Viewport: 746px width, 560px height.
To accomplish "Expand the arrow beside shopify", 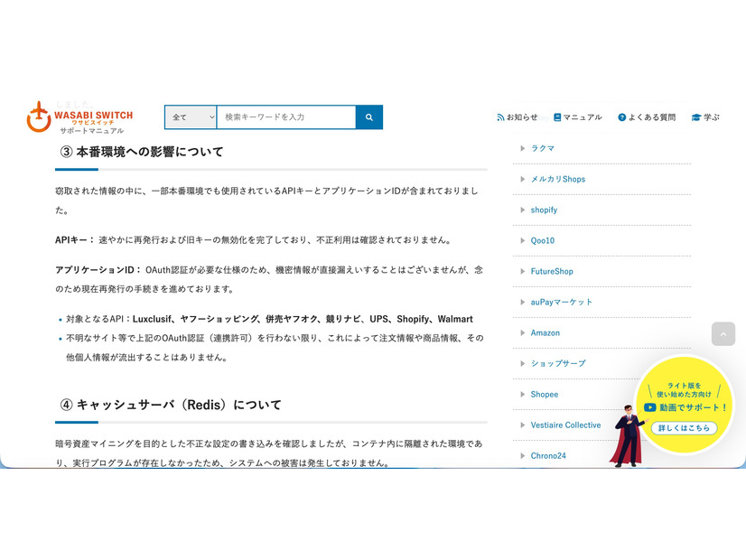I will (522, 210).
